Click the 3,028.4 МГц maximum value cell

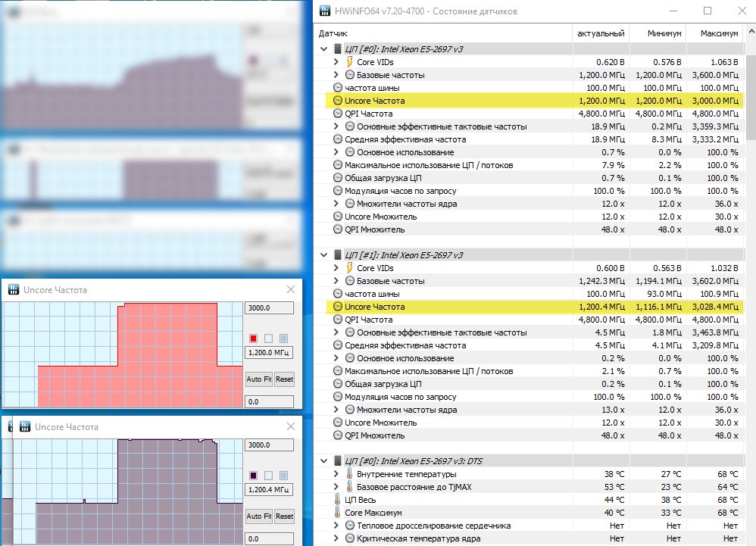click(715, 307)
